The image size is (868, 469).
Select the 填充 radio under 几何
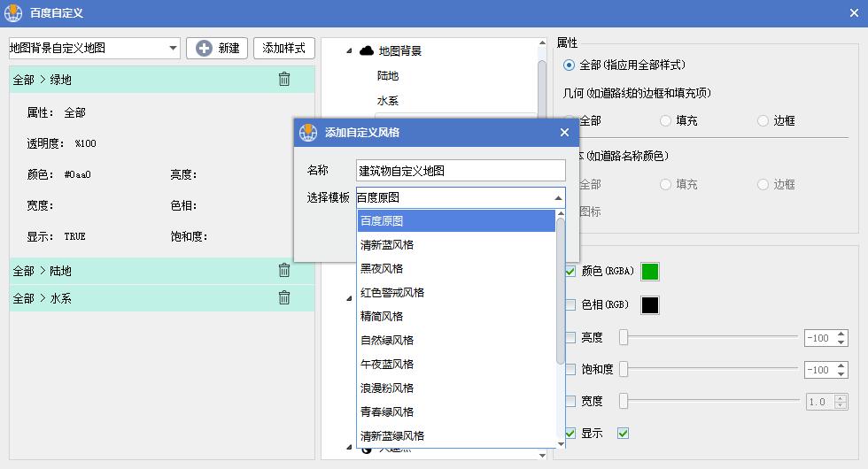(x=665, y=120)
